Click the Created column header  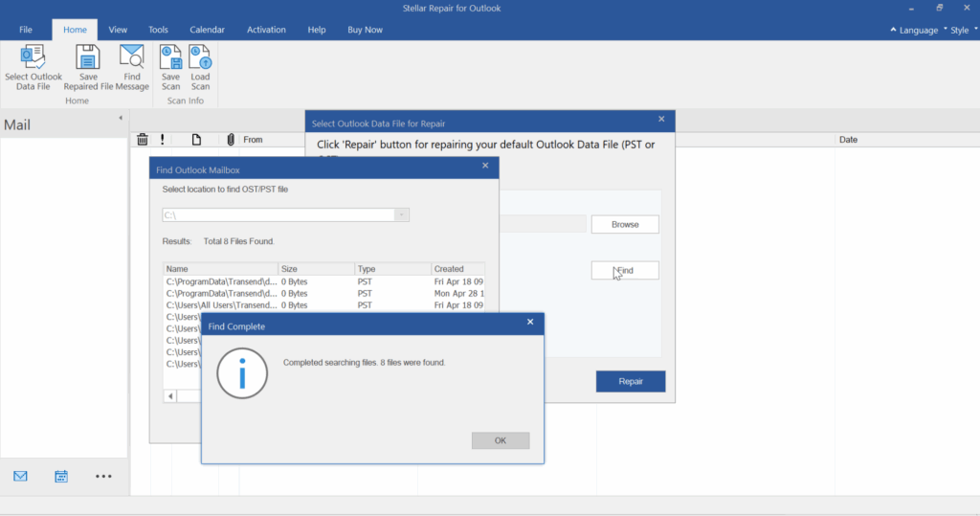coord(458,269)
